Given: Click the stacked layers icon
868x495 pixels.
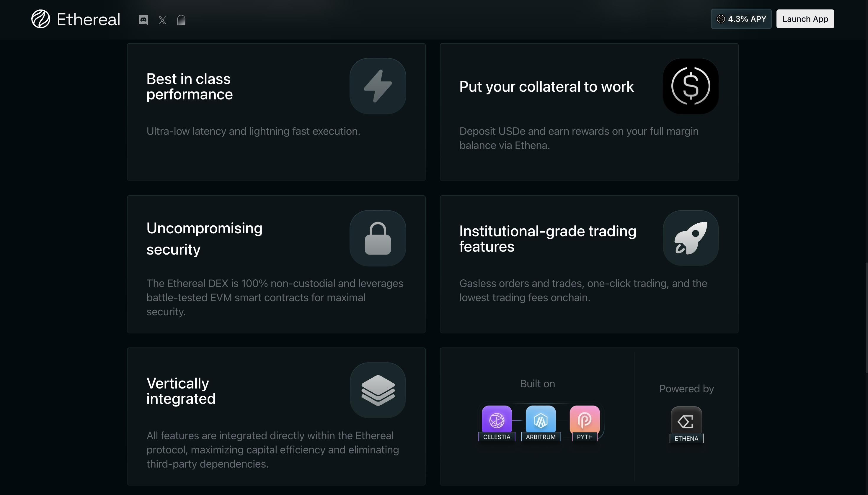Looking at the screenshot, I should 378,390.
